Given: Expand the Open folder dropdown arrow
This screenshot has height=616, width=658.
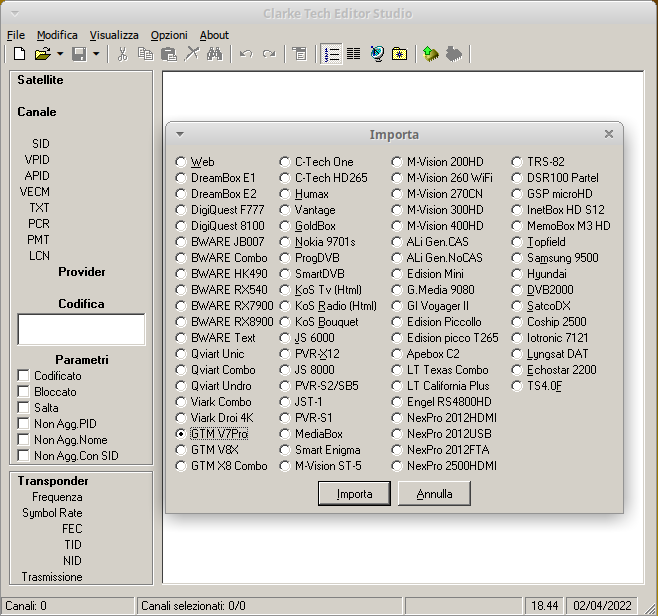Looking at the screenshot, I should [60, 54].
